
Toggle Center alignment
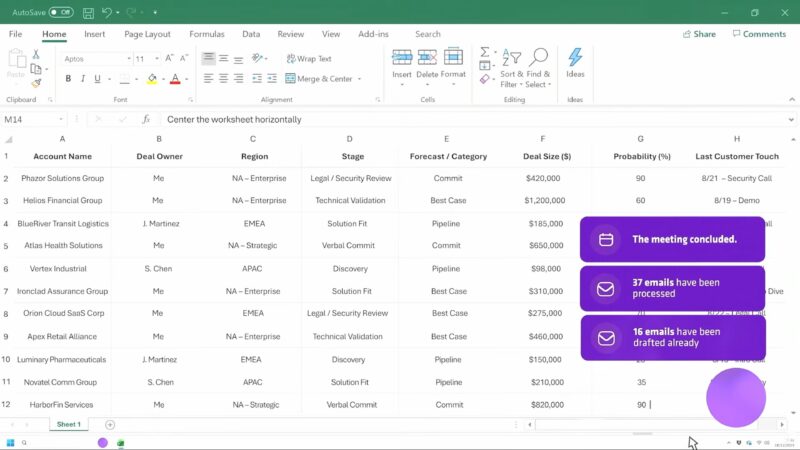(223, 79)
